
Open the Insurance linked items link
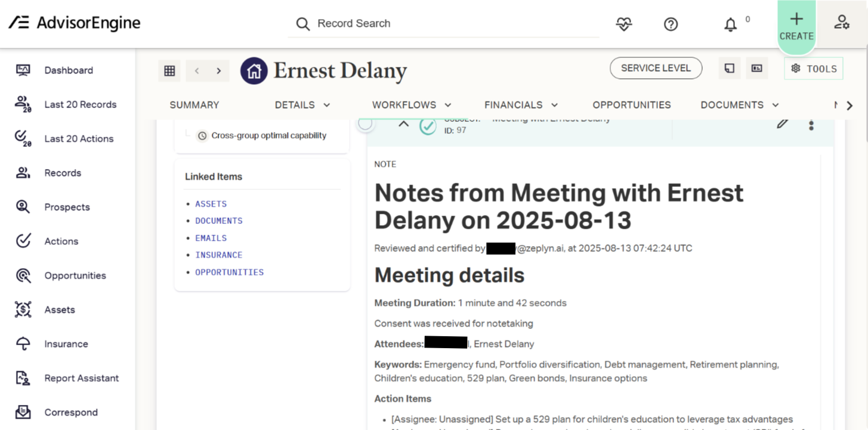pyautogui.click(x=219, y=255)
